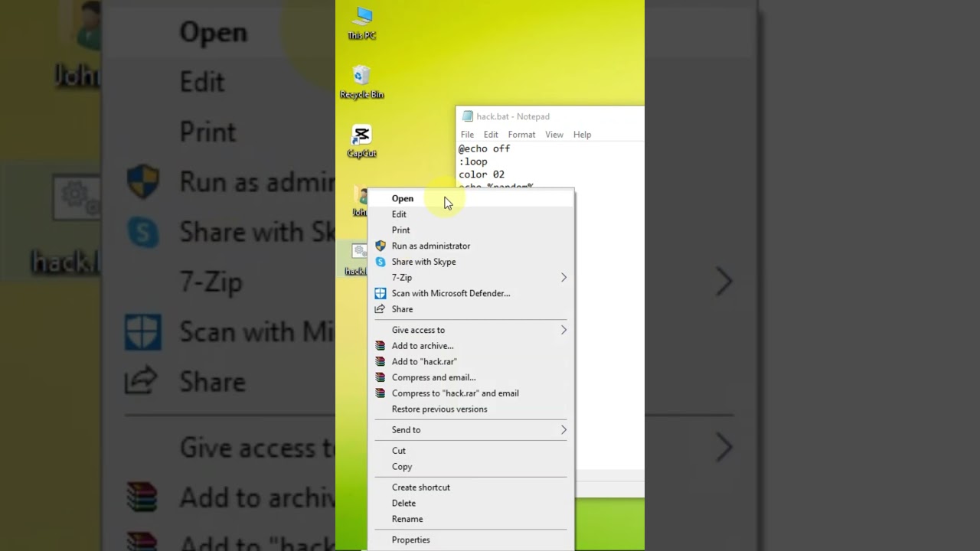Launch CapCut desktop shortcut
Screen dimensions: 980x551
tap(361, 142)
